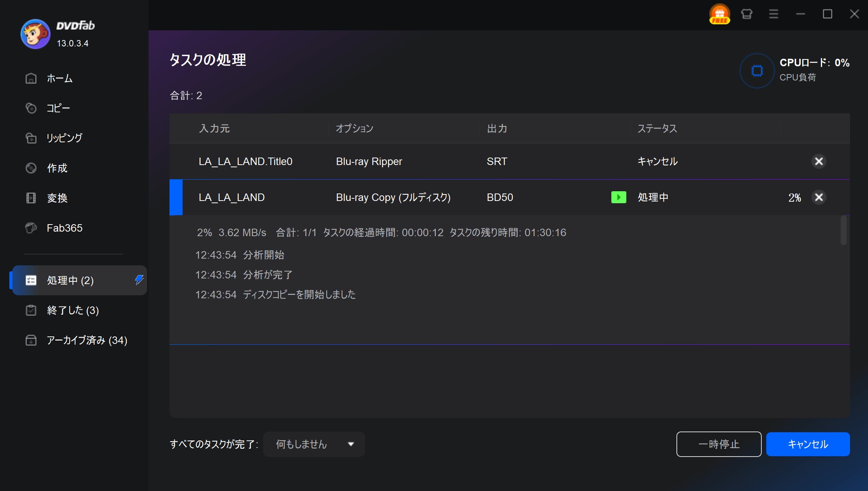Select the LA_LA_LAND processing row name
The width and height of the screenshot is (868, 491).
tap(232, 197)
